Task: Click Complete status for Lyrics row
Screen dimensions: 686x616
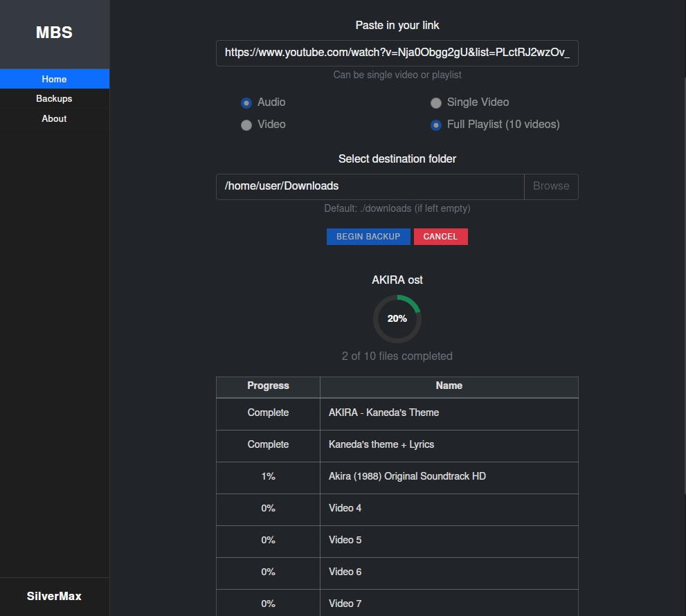Action: pos(268,444)
